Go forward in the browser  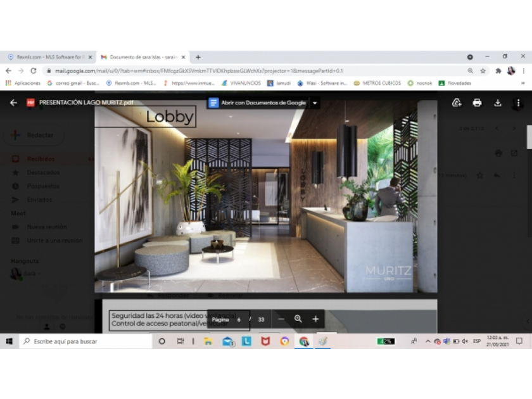(x=21, y=70)
